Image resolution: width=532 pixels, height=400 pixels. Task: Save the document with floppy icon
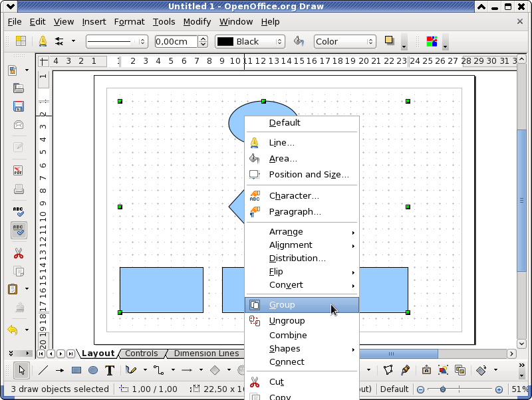[x=19, y=106]
